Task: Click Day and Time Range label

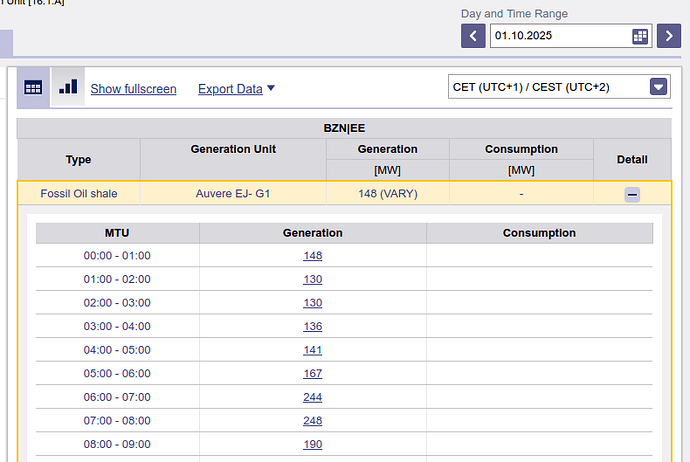Action: point(514,14)
